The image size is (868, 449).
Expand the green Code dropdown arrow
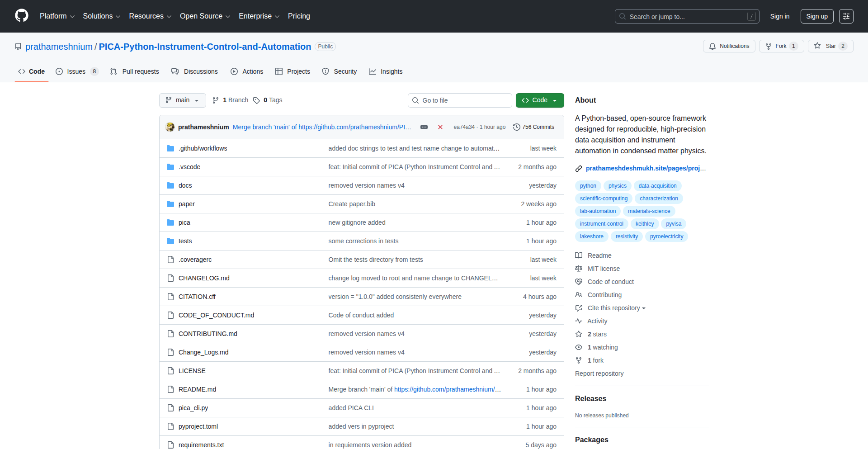(555, 100)
